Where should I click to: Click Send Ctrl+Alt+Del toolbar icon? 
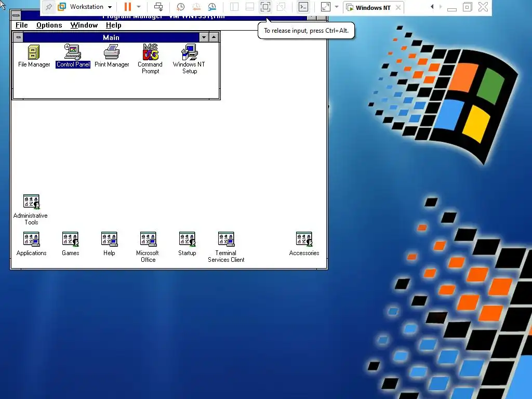[x=158, y=7]
